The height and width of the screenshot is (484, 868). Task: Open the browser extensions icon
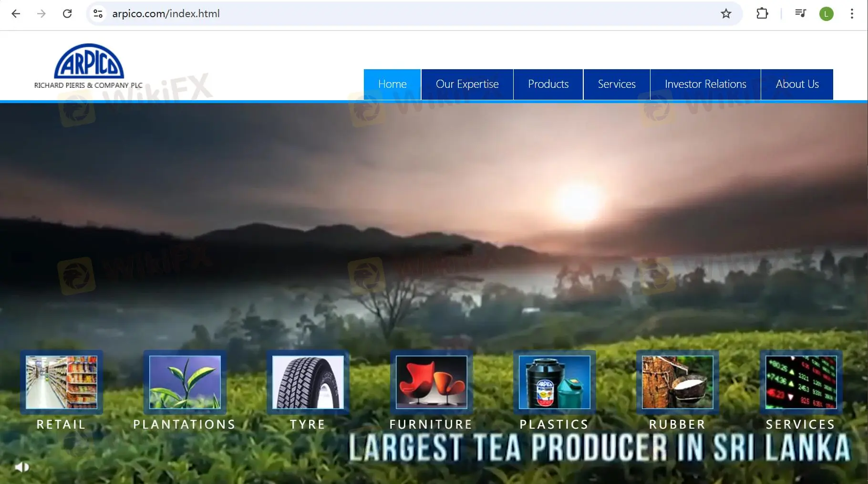click(x=762, y=14)
